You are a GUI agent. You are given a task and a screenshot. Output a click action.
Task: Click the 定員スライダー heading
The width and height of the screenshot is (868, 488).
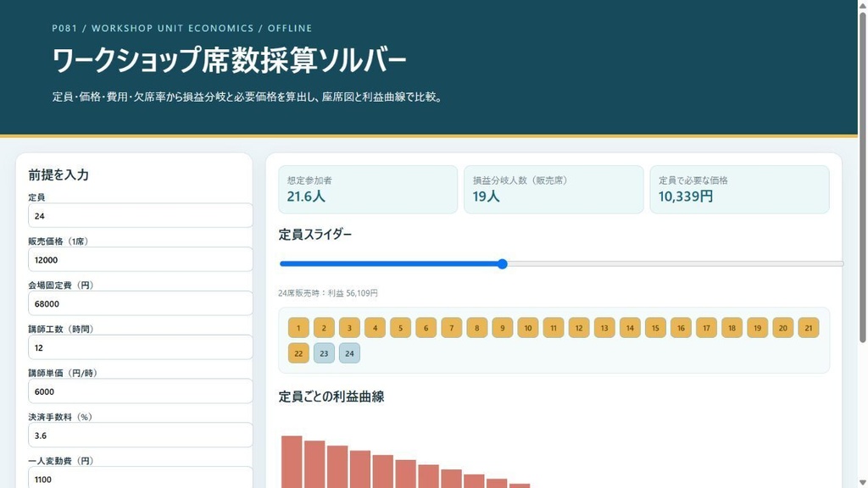click(315, 235)
